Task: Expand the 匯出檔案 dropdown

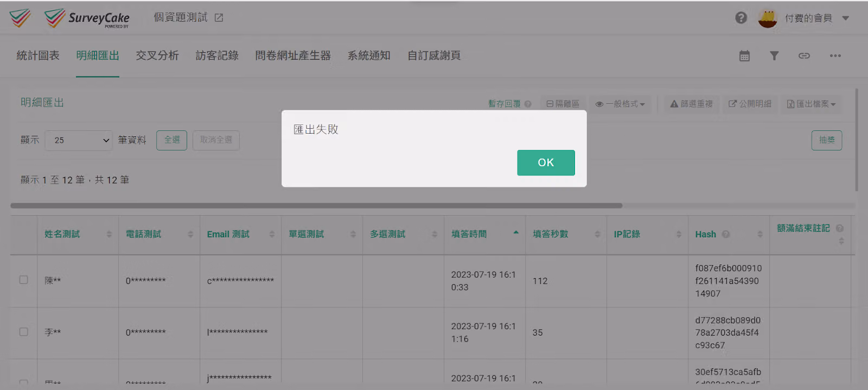Action: click(812, 104)
